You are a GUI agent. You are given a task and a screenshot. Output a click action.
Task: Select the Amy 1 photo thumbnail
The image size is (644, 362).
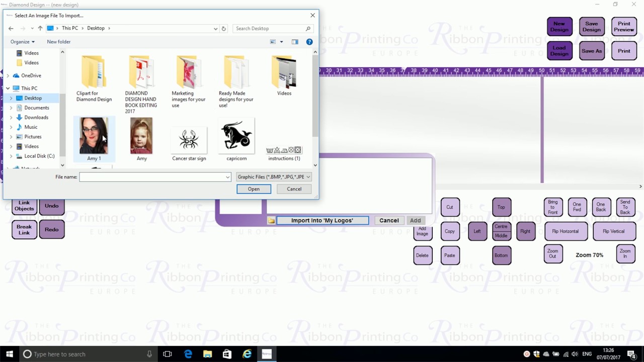[94, 136]
